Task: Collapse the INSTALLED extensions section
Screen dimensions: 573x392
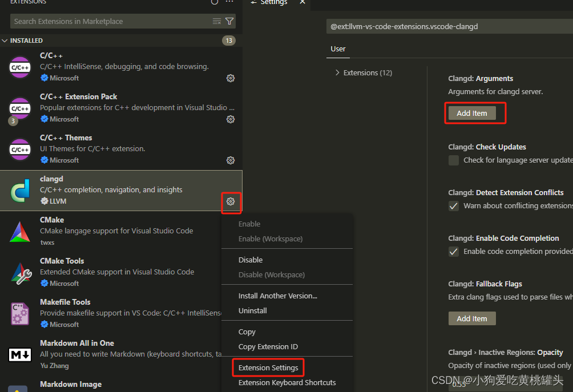Action: point(5,40)
